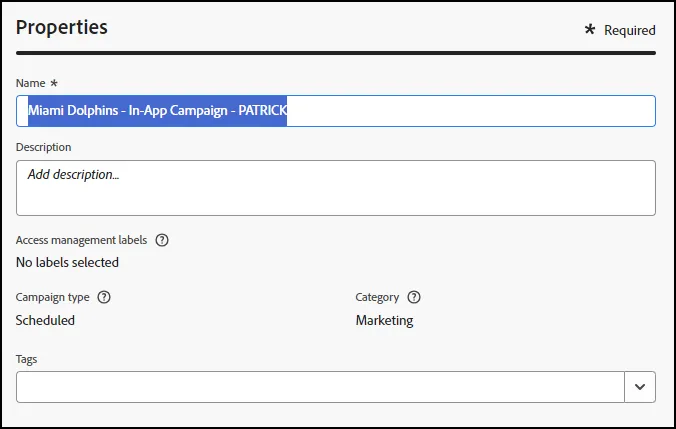Click the 'Properties' heading

62,27
